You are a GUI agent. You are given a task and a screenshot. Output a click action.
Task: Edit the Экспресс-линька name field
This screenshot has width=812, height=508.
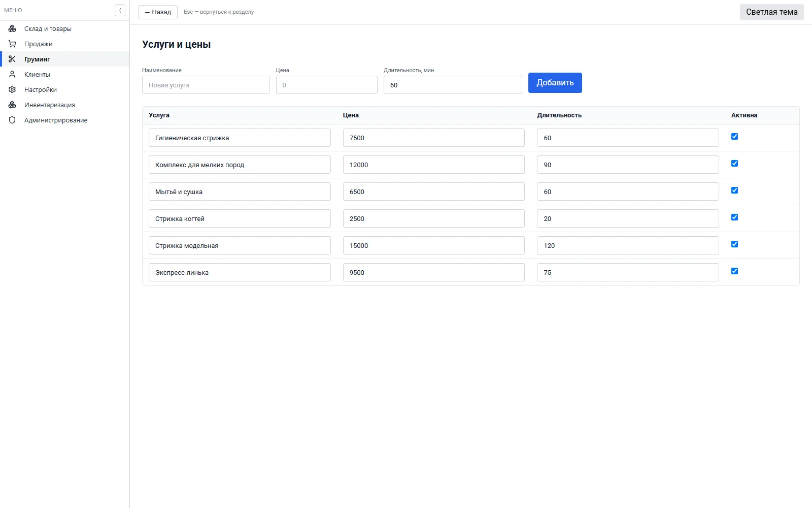click(x=240, y=272)
